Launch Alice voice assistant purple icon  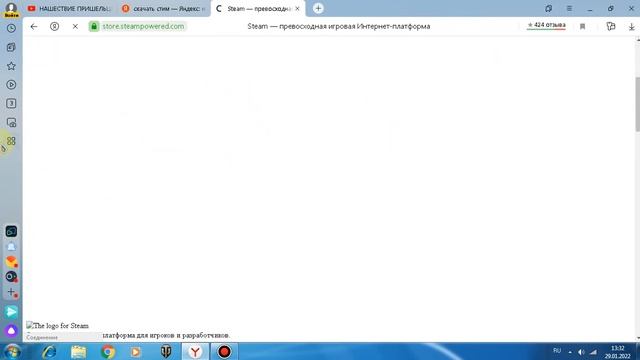pos(11,330)
